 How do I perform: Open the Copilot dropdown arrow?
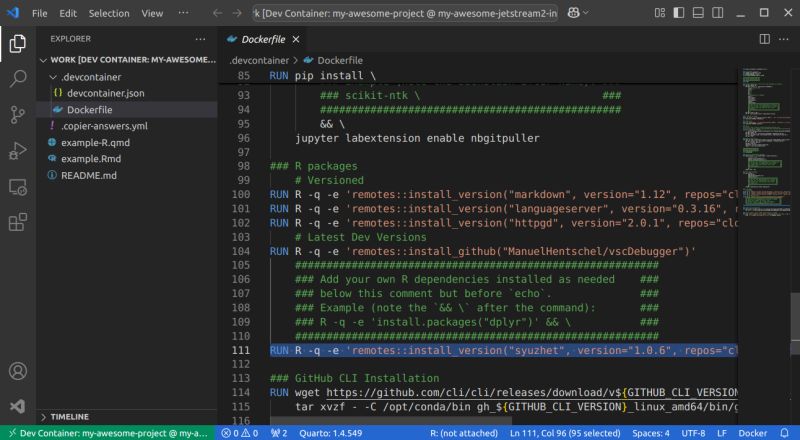[586, 13]
